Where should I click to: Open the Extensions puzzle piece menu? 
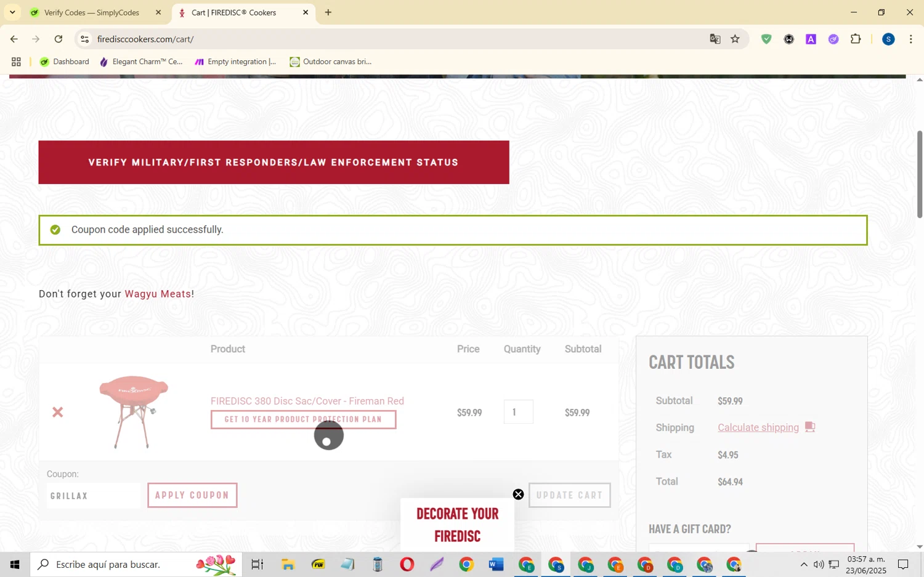click(856, 39)
